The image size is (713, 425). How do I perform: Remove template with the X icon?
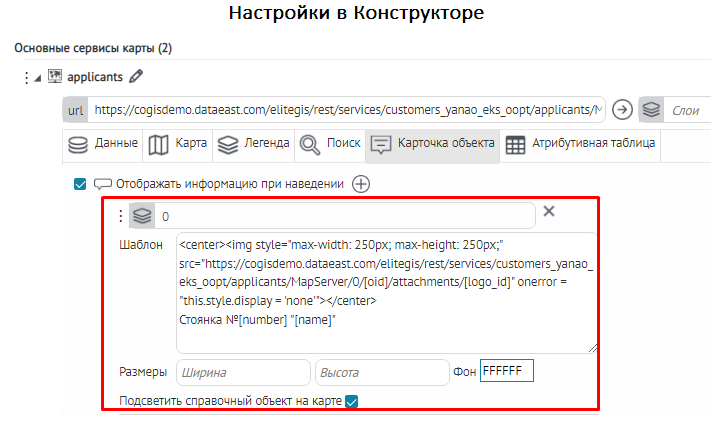548,212
